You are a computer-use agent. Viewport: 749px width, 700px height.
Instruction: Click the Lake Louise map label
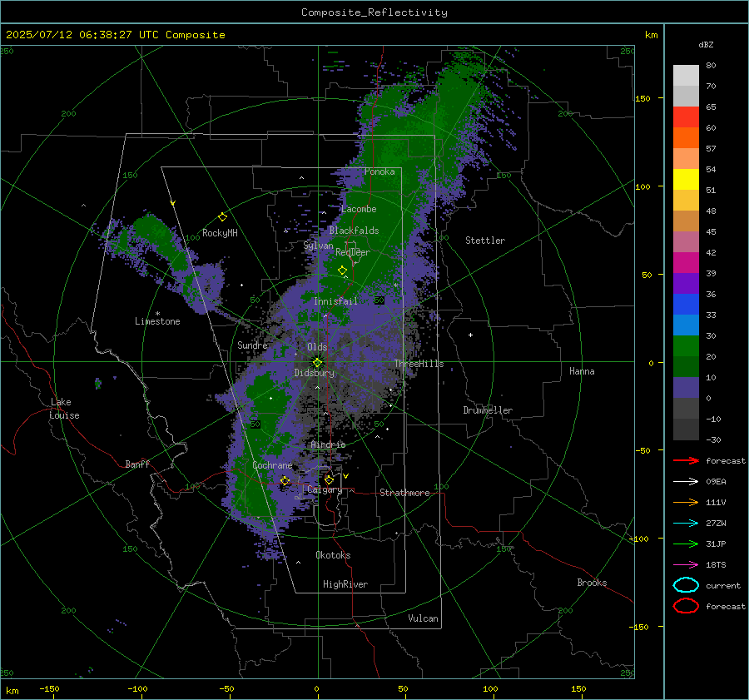click(64, 409)
